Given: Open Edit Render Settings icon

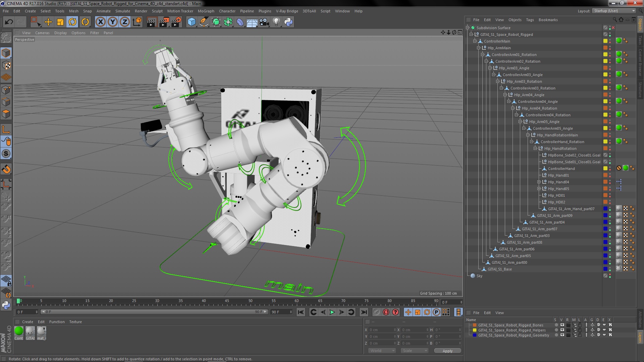Looking at the screenshot, I should pos(176,22).
